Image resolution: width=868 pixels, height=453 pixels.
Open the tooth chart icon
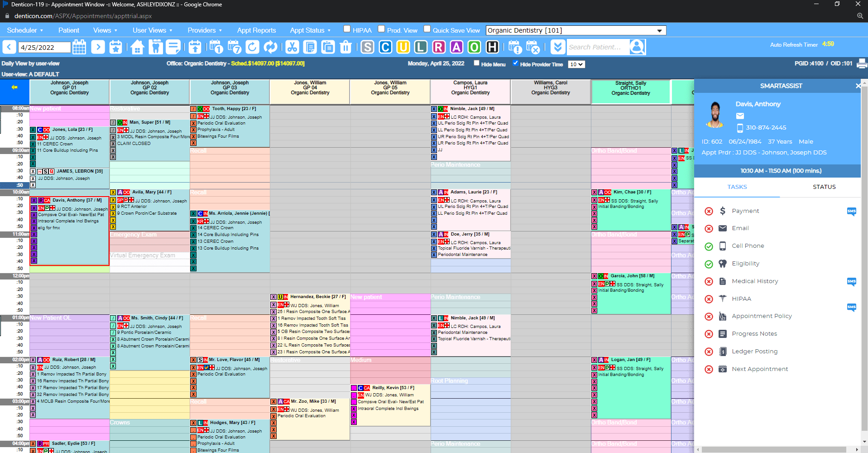coord(155,47)
